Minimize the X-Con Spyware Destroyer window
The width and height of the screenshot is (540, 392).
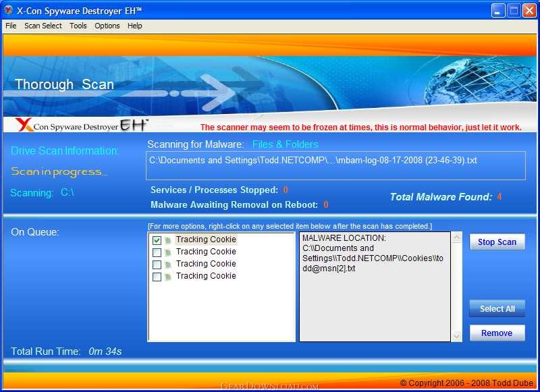pos(498,11)
